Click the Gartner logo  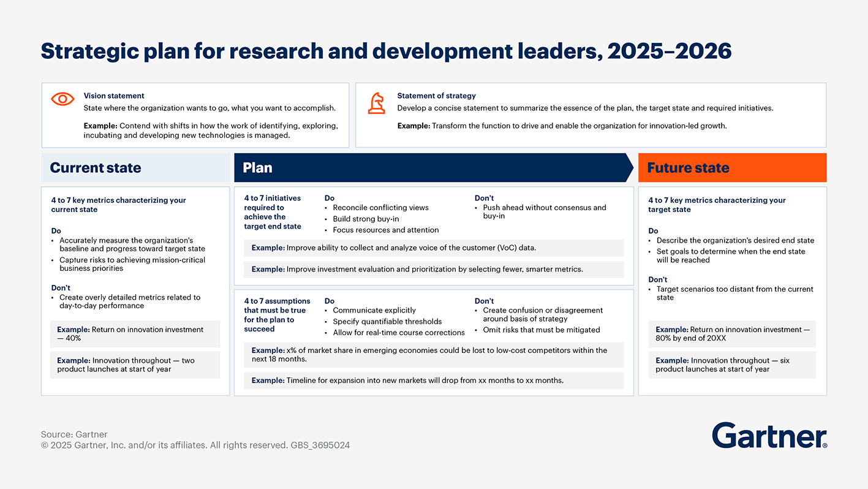[x=769, y=435]
